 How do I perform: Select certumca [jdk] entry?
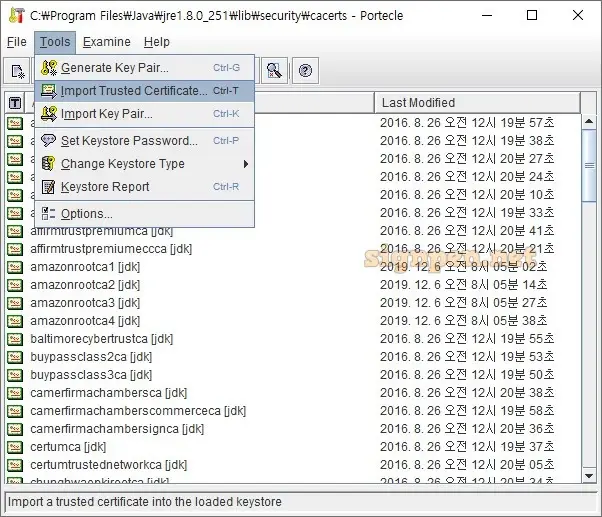[68, 447]
